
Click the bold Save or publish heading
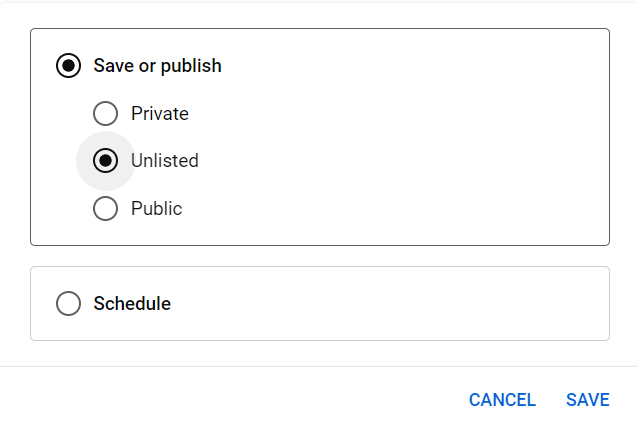click(157, 66)
